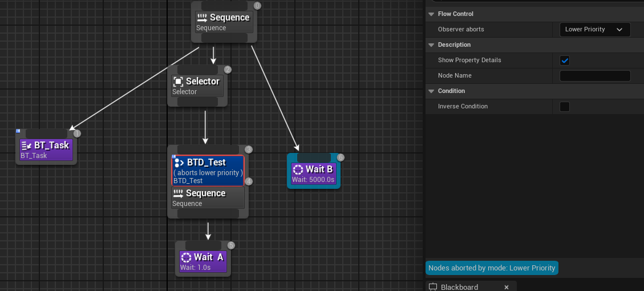This screenshot has height=291, width=644.
Task: Click the BT_Task node icon
Action: point(26,145)
